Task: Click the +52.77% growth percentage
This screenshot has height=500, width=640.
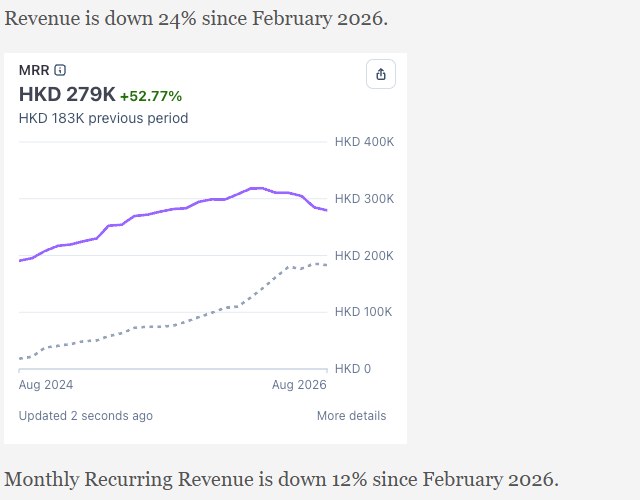Action: pyautogui.click(x=151, y=96)
